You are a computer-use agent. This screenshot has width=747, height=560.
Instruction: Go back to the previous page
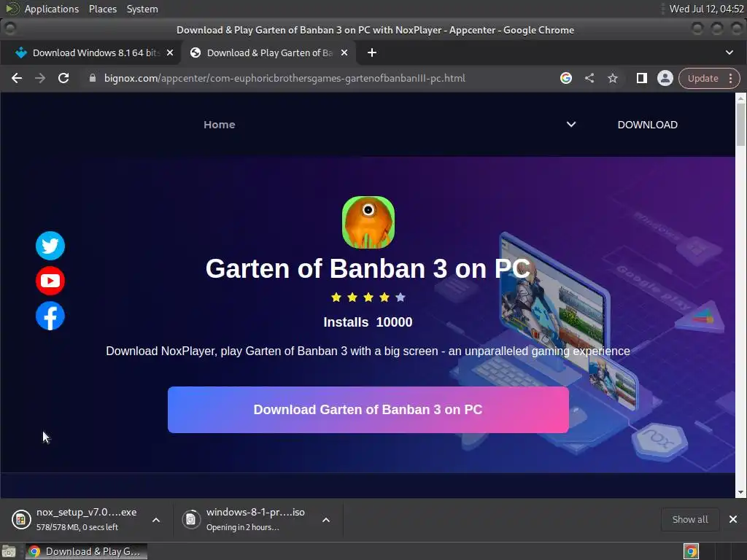(x=17, y=78)
